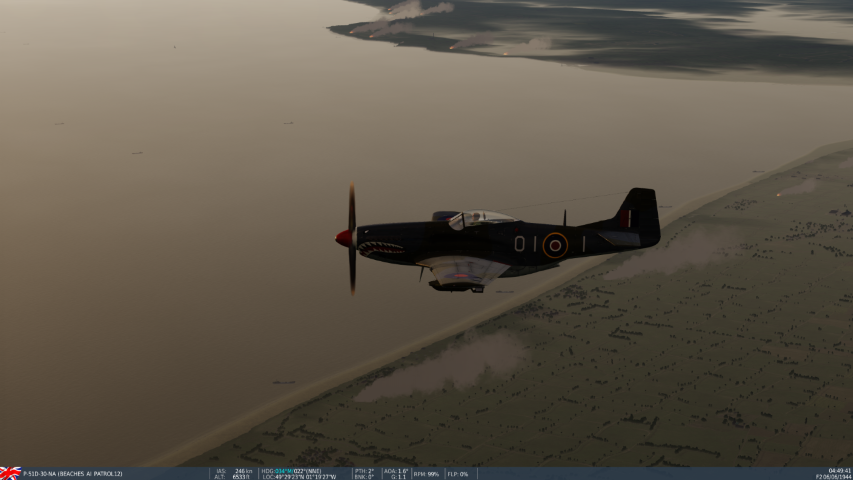Click the tail fin flash marking
Screen dimensions: 853x480
625,218
